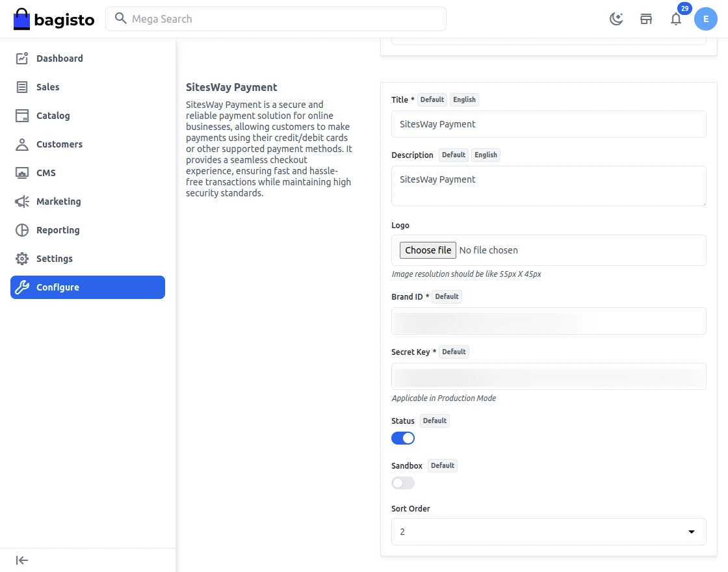This screenshot has height=572, width=728.
Task: Toggle dark mode moon icon
Action: tap(616, 19)
